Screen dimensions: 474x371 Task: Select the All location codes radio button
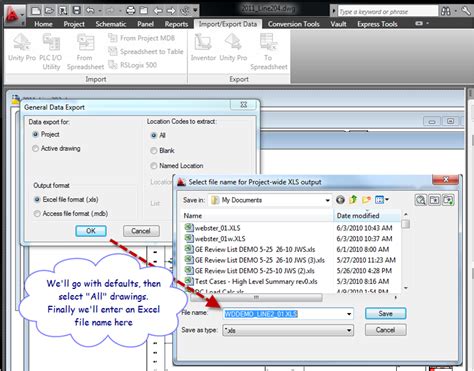pos(154,135)
